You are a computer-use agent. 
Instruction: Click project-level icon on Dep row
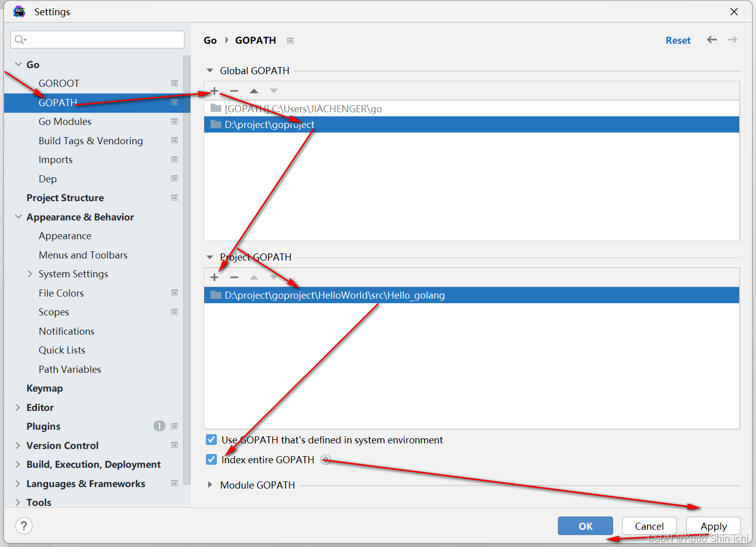174,178
